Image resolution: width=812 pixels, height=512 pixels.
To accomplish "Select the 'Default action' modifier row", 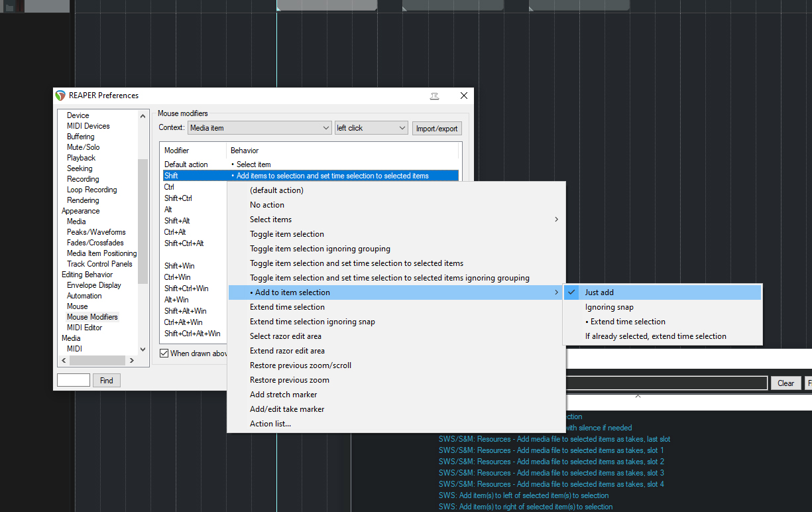I will [x=310, y=164].
